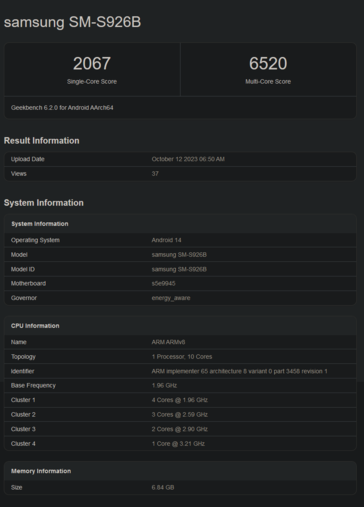Click the 'Model' row label
Viewport: 364px width, 507px height.
click(x=19, y=255)
